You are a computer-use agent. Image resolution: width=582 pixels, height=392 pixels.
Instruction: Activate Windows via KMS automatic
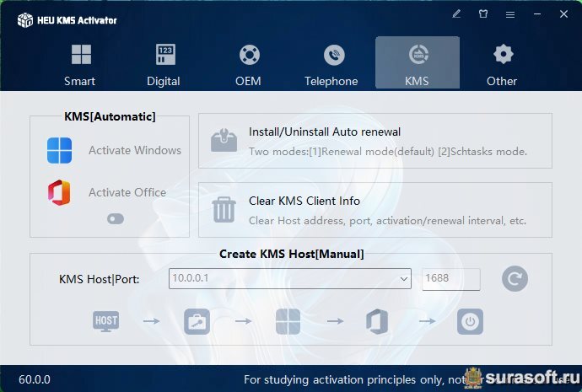[135, 150]
